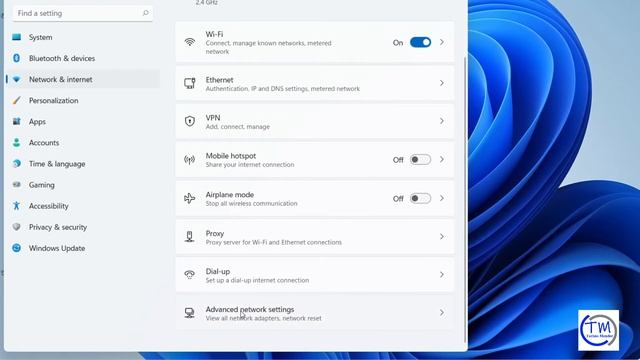Click the Apps sidebar icon
The width and height of the screenshot is (640, 360).
pyautogui.click(x=16, y=121)
